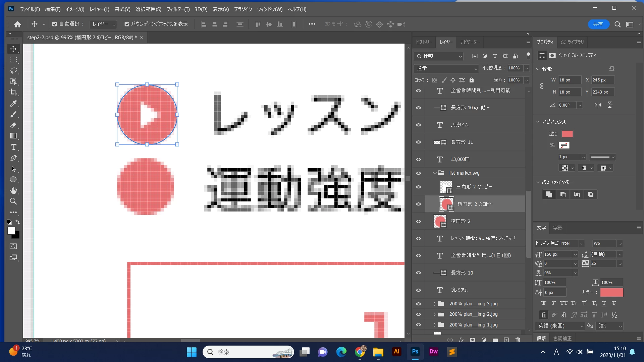
Task: Select the Hand tool
Action: [x=13, y=190]
